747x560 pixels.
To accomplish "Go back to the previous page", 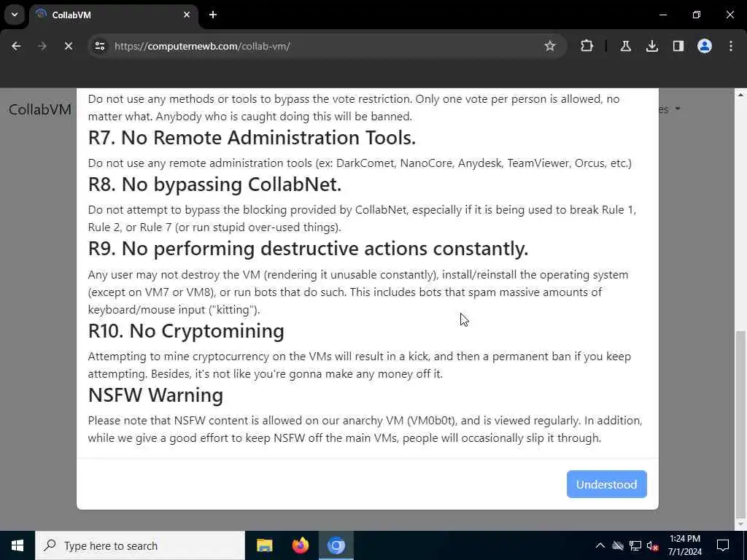I will pos(16,46).
